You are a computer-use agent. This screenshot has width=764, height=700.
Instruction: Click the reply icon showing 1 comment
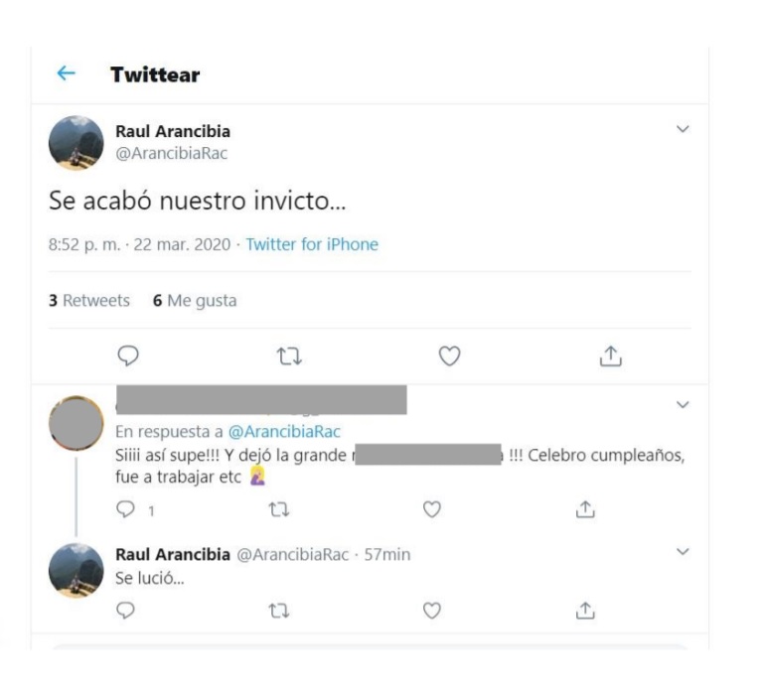[x=127, y=509]
